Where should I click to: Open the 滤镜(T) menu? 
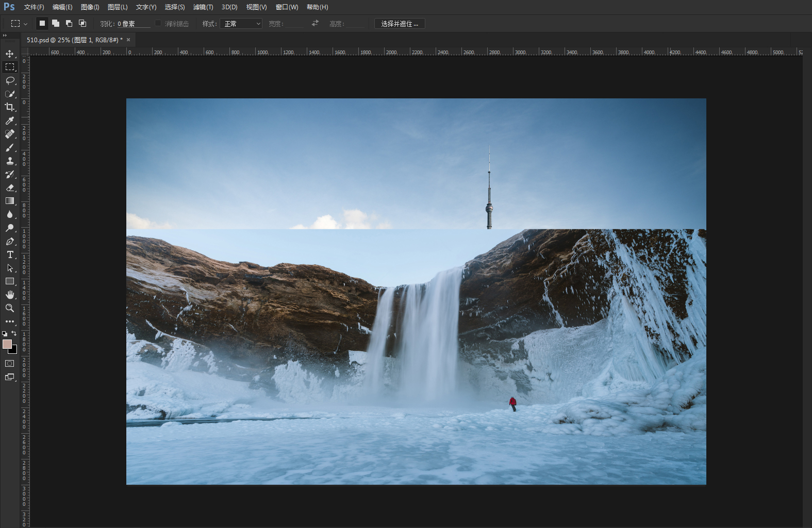pyautogui.click(x=203, y=7)
